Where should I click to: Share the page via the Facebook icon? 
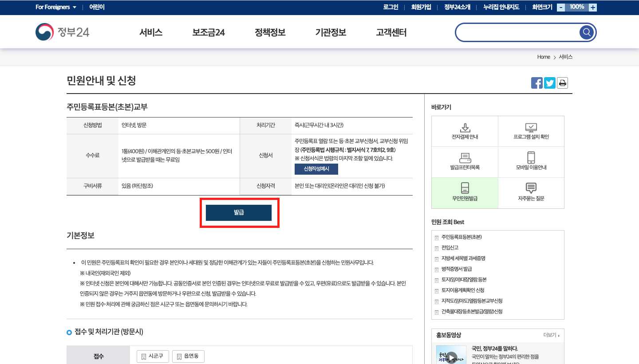click(537, 83)
